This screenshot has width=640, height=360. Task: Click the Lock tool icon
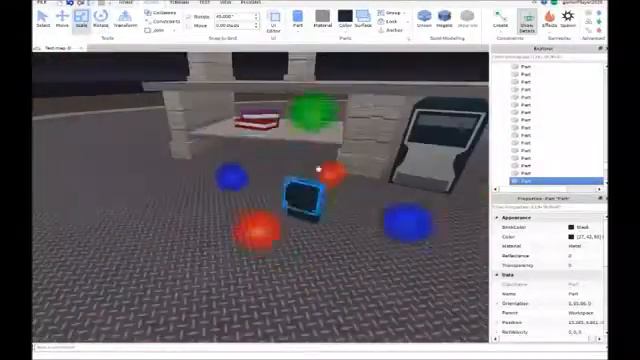pos(381,21)
